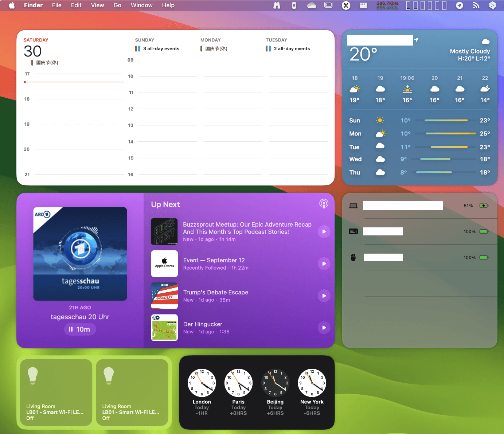Pause the tagesschau 20 Uhr episode

click(x=80, y=329)
